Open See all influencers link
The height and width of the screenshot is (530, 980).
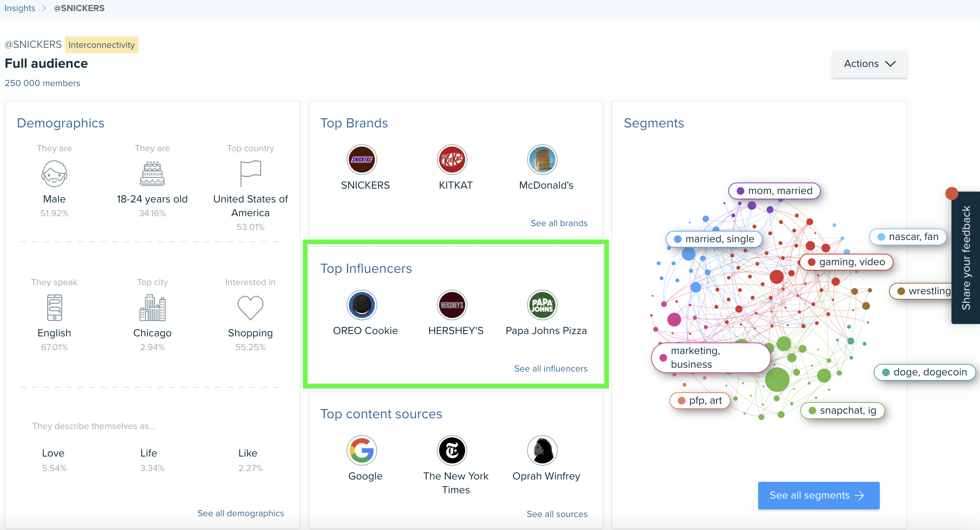[550, 369]
